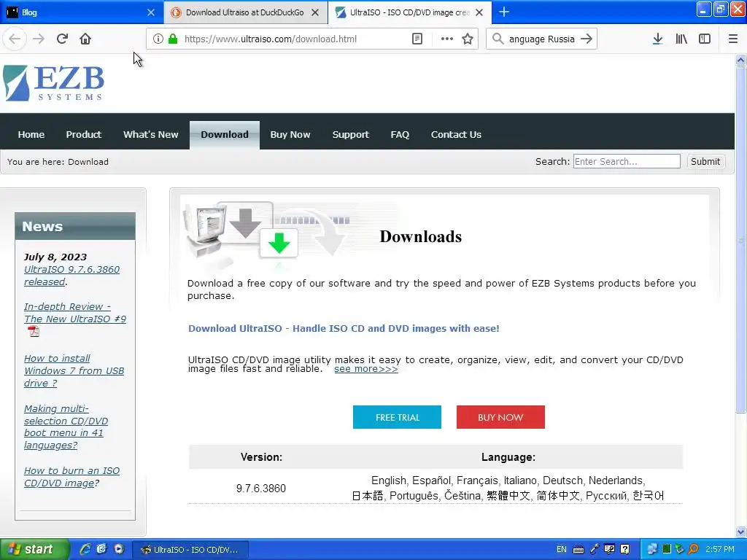Click the media player quick launch icon
747x560 pixels.
pyautogui.click(x=119, y=549)
